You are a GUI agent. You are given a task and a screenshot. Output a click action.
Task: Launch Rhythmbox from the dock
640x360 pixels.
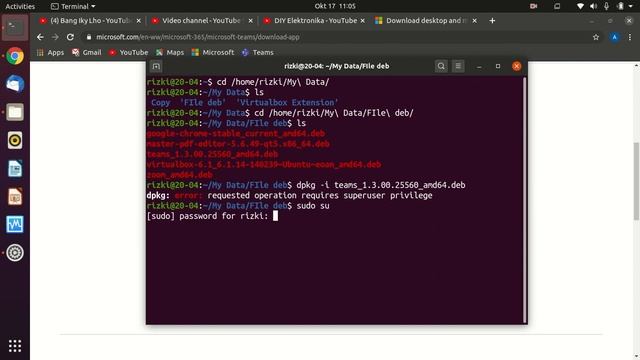click(x=15, y=140)
